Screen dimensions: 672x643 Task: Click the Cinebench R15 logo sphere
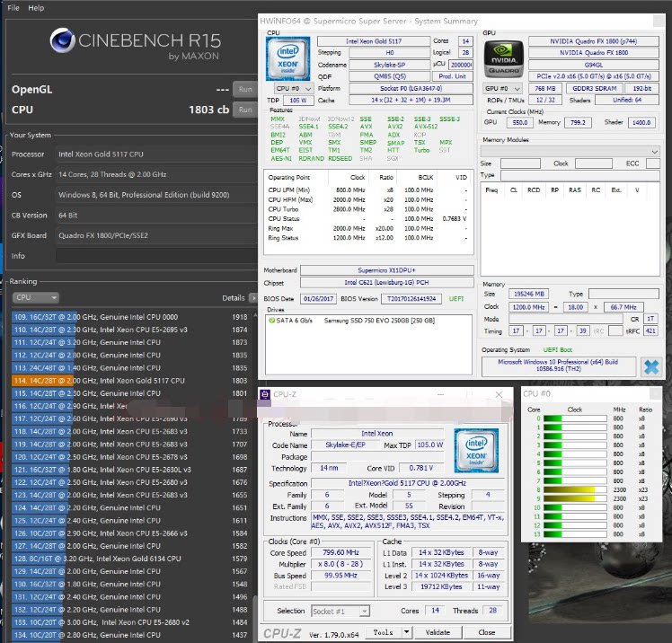63,40
